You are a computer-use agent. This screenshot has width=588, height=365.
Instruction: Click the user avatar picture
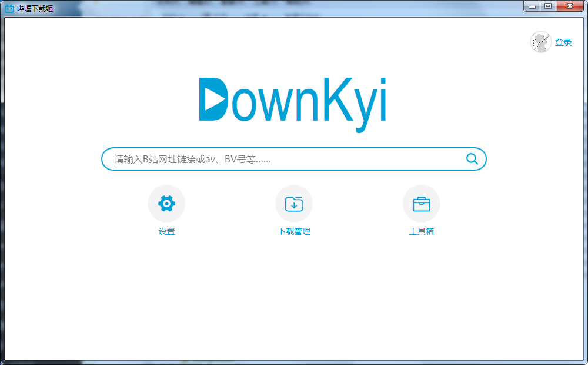click(x=540, y=42)
